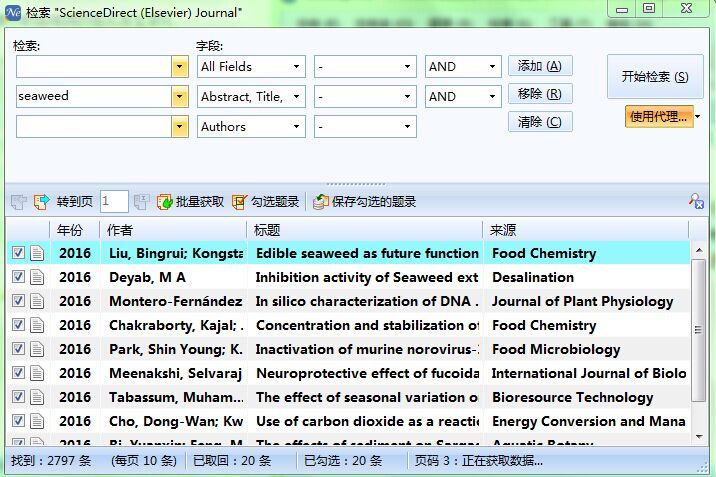
Task: Uncheck the Montero-Fernández record checkbox
Action: click(18, 300)
